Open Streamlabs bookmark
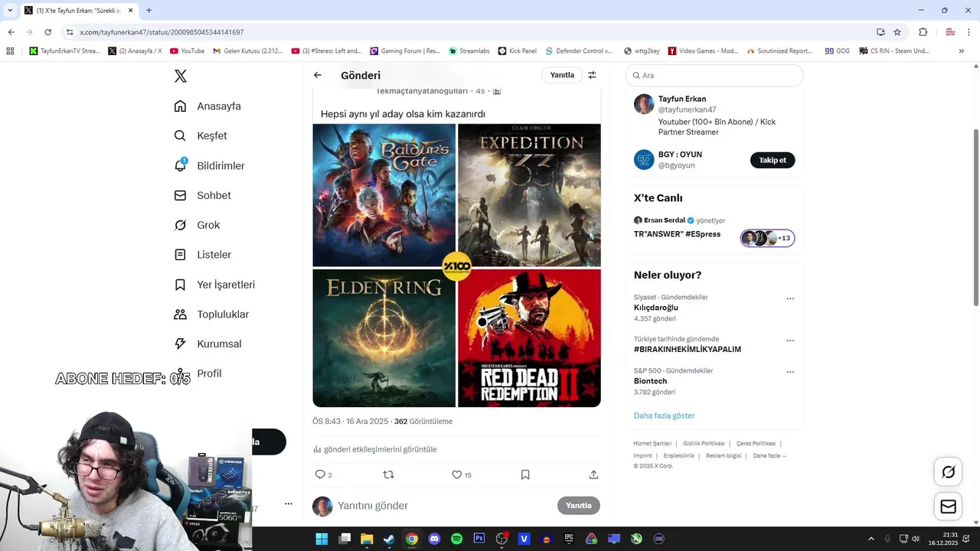Screen dimensions: 980x551 click(x=469, y=51)
